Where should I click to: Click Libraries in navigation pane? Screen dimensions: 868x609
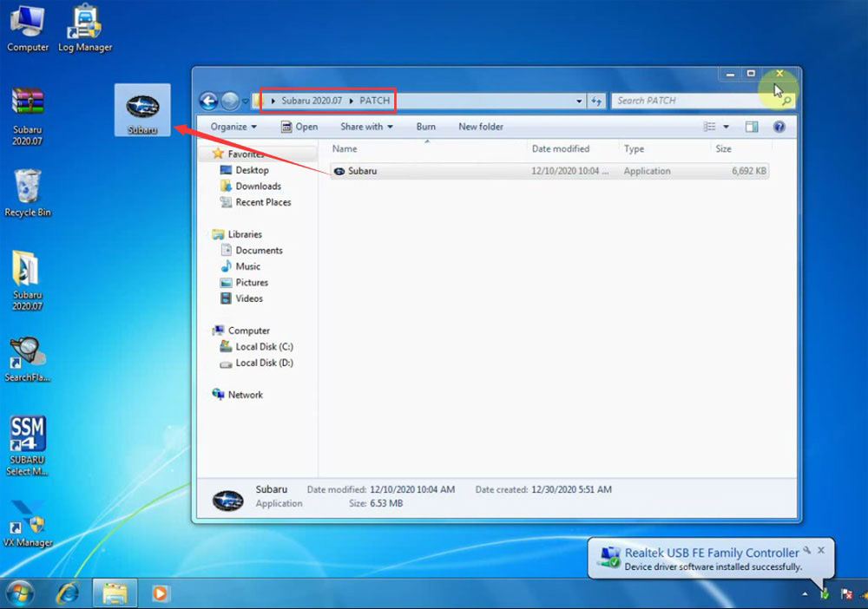[x=245, y=234]
